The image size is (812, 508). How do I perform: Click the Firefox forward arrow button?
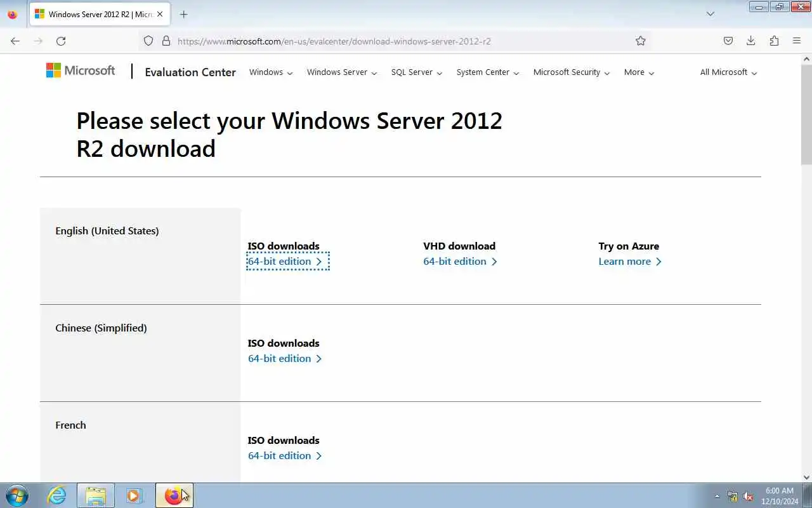38,41
